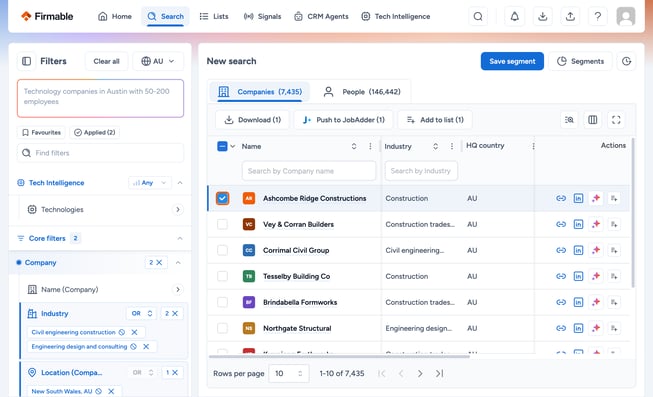
Task: Click Add to list (1) button
Action: tap(435, 120)
